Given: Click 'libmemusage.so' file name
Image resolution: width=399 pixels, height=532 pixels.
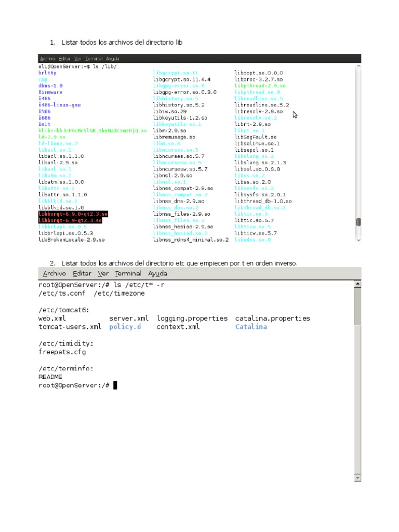Looking at the screenshot, I should pyautogui.click(x=174, y=137).
